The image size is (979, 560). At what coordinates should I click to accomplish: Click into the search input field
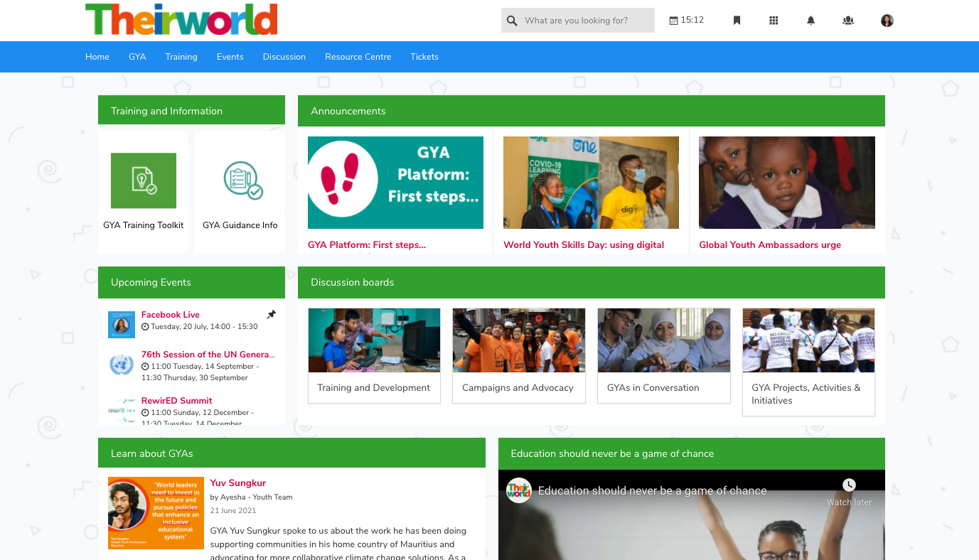point(587,21)
